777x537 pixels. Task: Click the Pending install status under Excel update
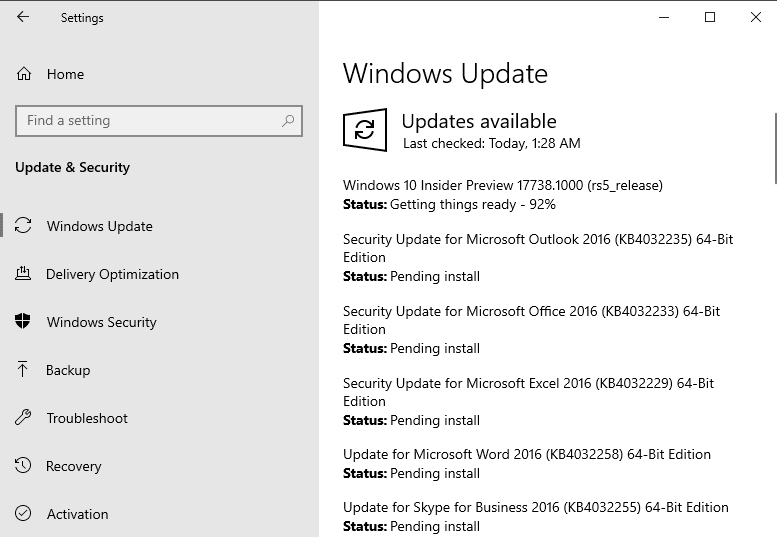[x=435, y=421]
